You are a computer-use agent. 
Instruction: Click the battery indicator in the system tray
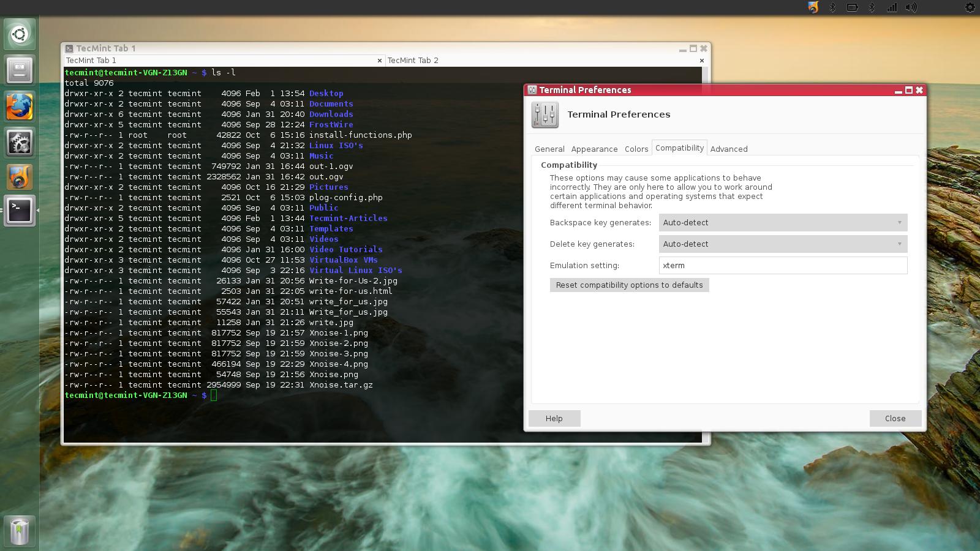coord(851,7)
